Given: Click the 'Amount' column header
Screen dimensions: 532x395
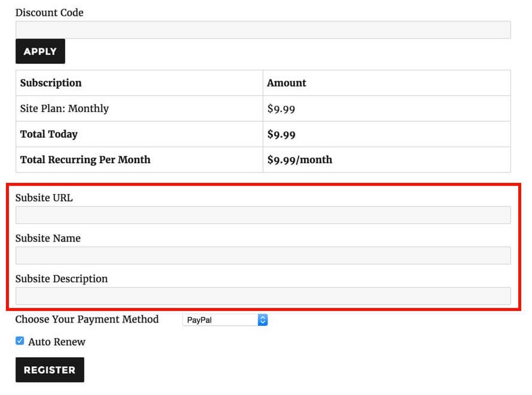Looking at the screenshot, I should (286, 83).
